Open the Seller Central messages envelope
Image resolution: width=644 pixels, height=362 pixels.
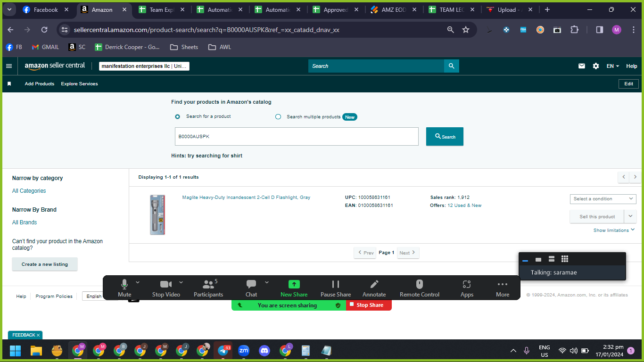[x=582, y=66]
